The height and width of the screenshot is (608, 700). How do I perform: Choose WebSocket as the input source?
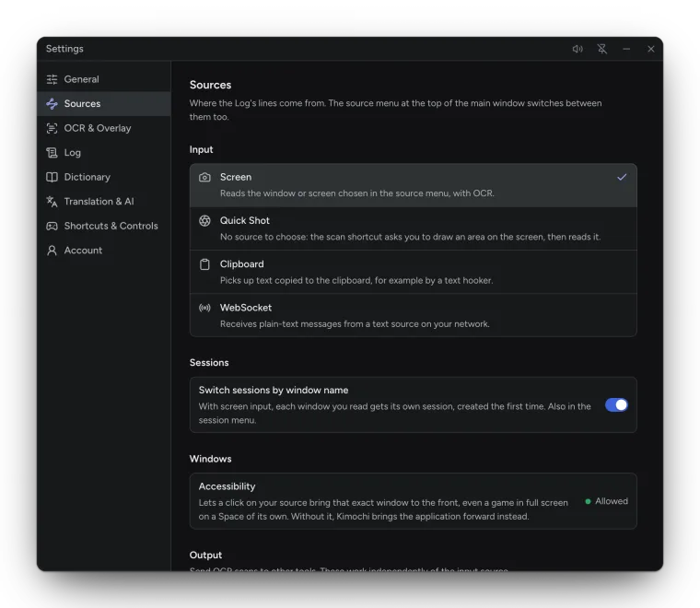414,315
